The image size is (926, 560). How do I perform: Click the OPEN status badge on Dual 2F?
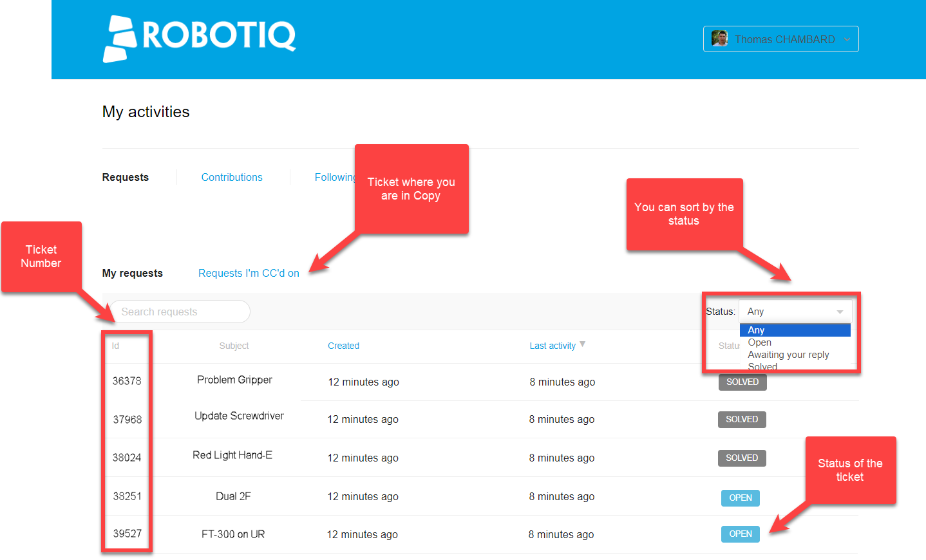[x=740, y=498]
